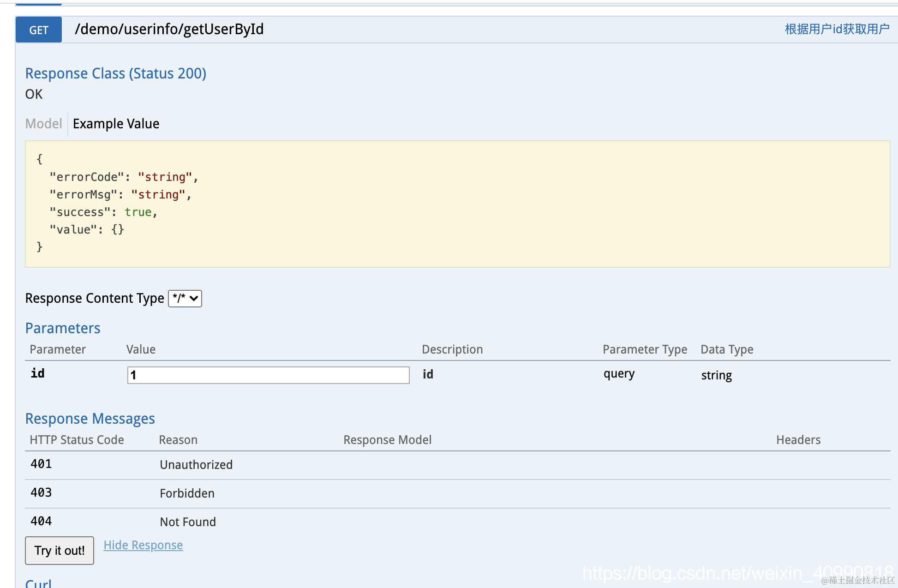The image size is (898, 588).
Task: Click the 401 Unauthorized row
Action: (196, 465)
